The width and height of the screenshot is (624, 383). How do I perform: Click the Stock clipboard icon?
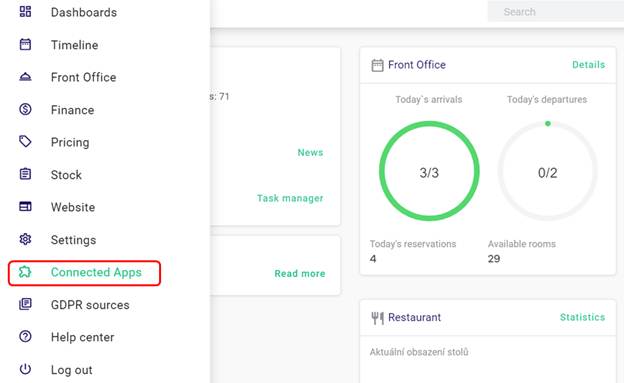point(25,174)
